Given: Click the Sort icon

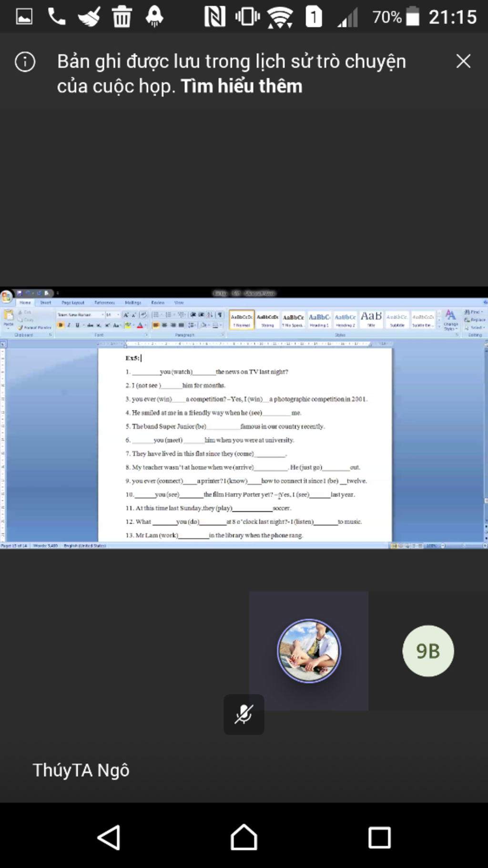Looking at the screenshot, I should tap(210, 315).
